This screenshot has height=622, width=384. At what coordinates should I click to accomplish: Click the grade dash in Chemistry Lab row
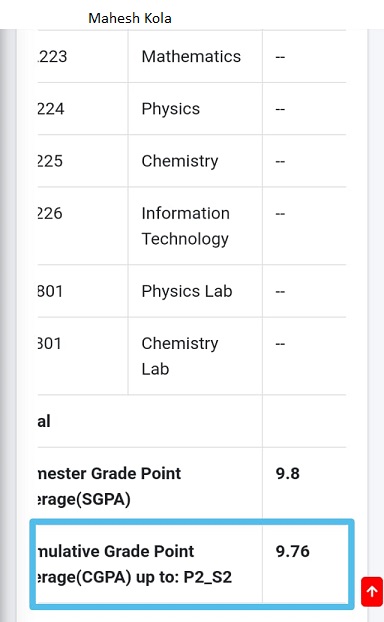[x=280, y=344]
